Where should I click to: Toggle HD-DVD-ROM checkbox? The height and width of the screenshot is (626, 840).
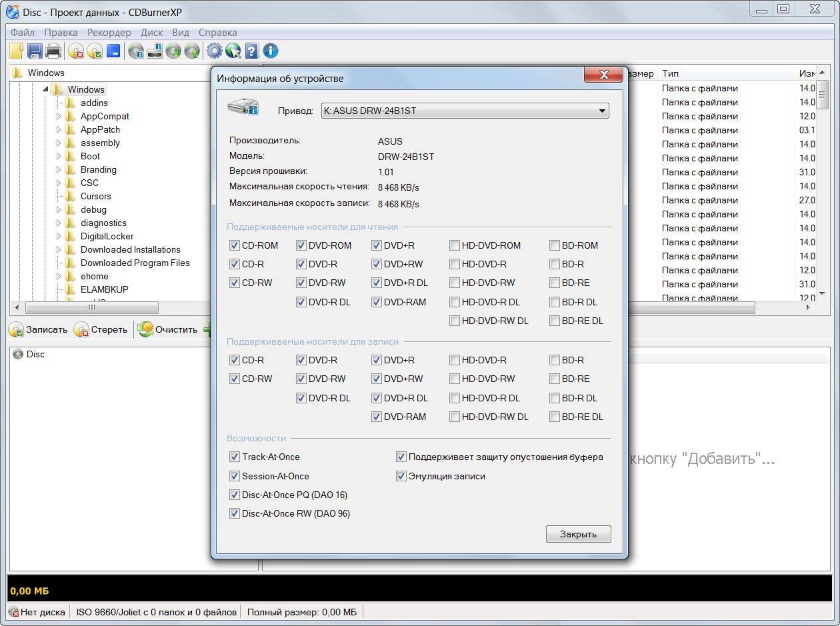[x=454, y=245]
